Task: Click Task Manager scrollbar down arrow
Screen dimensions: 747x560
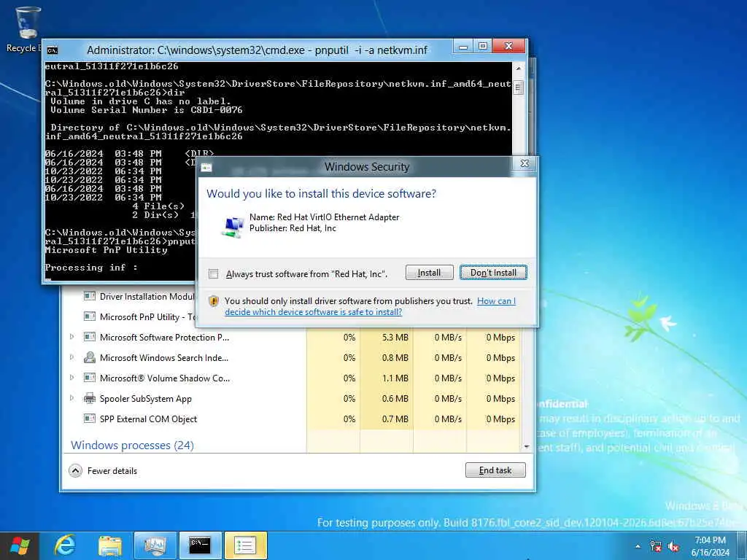Action: point(527,447)
